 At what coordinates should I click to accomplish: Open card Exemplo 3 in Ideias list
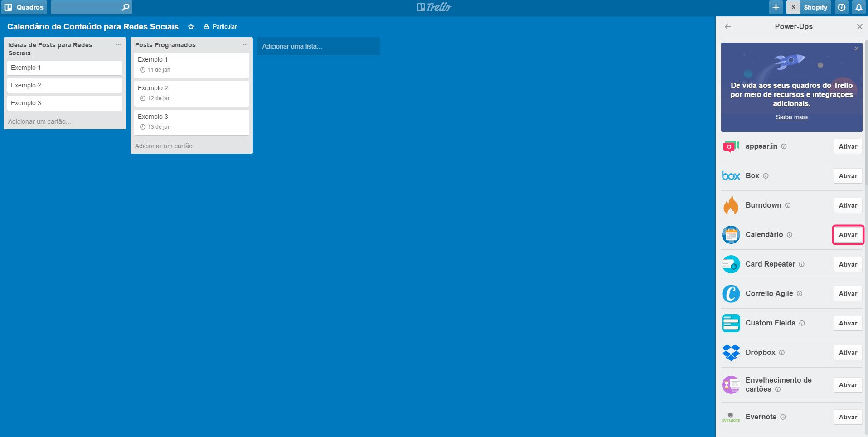point(65,103)
